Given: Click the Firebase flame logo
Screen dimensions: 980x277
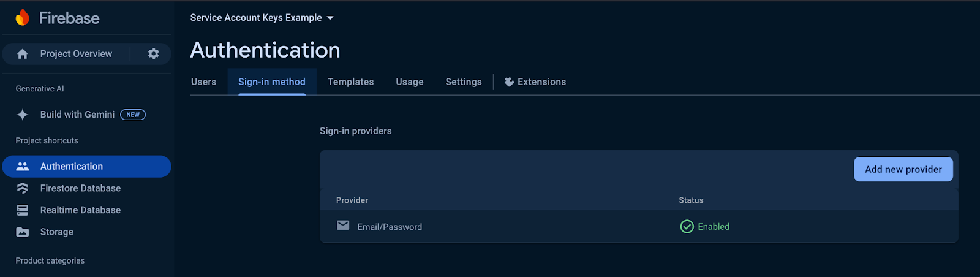Looking at the screenshot, I should coord(23,18).
